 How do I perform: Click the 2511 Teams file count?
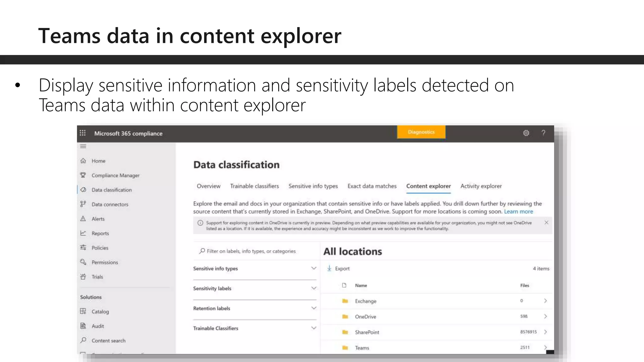525,347
